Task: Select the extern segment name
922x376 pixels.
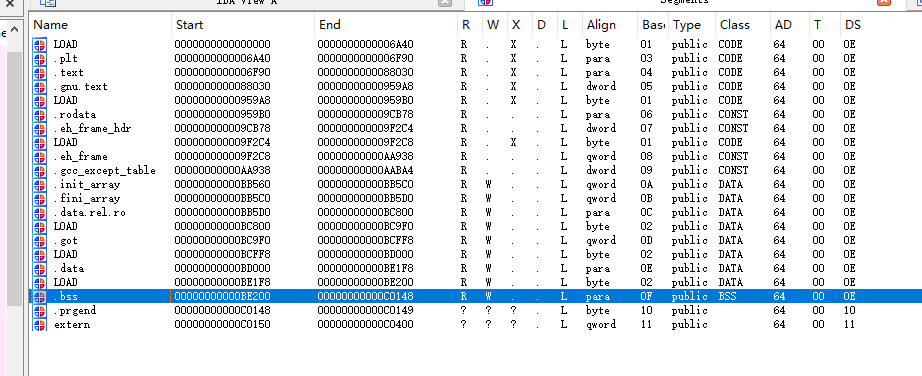Action: [72, 324]
